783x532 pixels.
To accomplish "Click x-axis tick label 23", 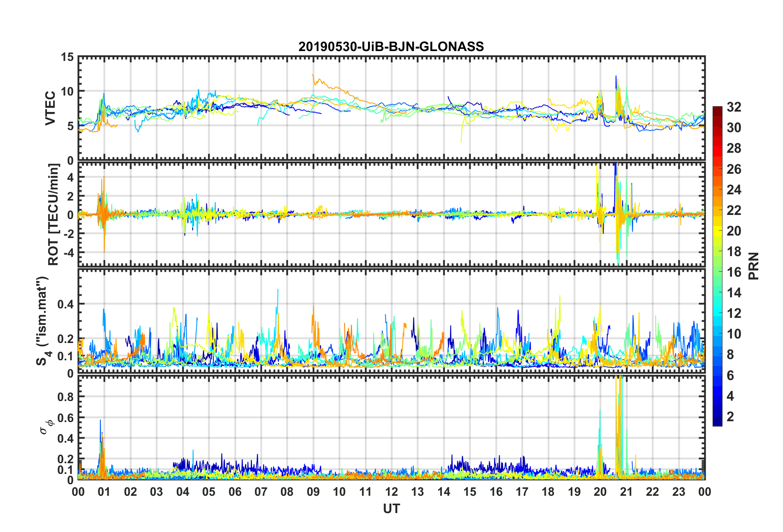I will [678, 492].
